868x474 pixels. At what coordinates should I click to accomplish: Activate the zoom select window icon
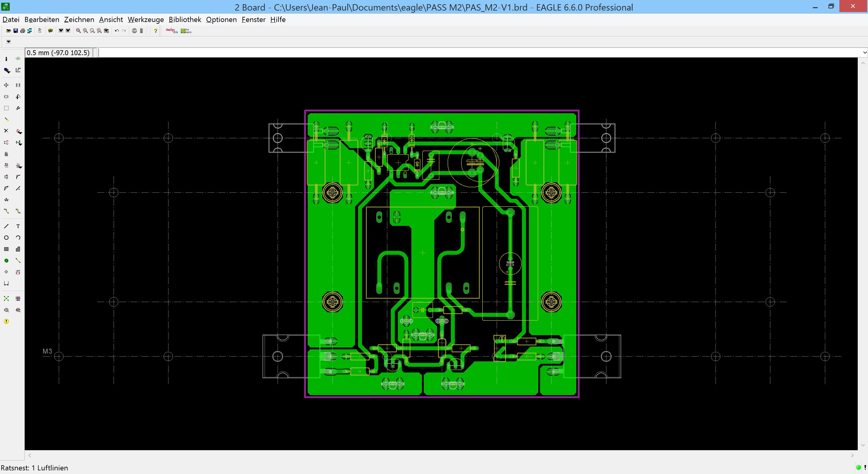pos(106,31)
